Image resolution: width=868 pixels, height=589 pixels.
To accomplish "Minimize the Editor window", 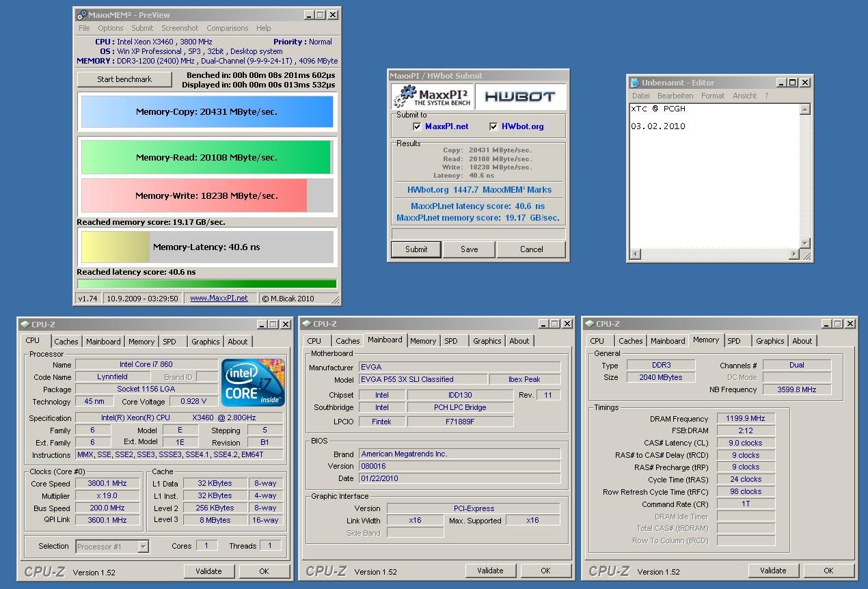I will (781, 83).
